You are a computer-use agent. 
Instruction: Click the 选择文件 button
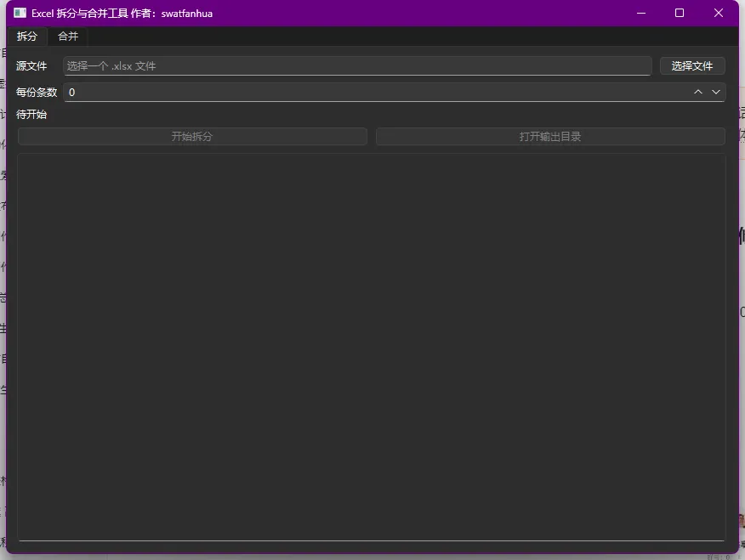click(692, 66)
